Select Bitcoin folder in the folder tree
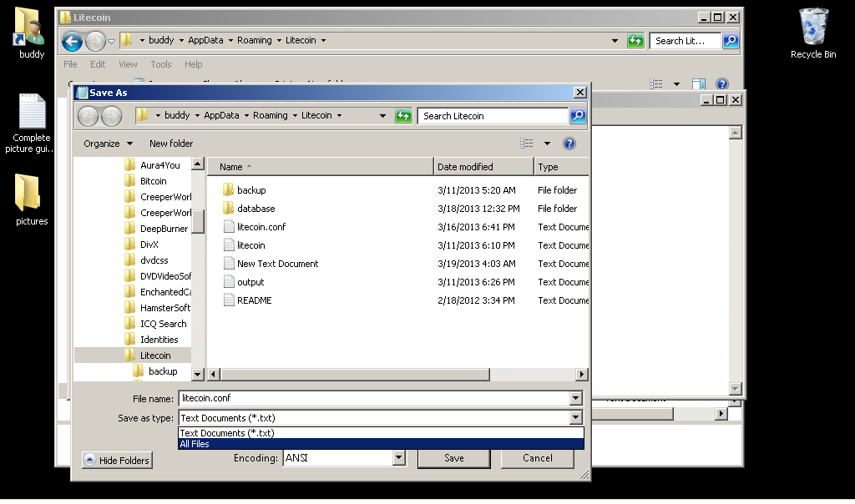 click(154, 181)
